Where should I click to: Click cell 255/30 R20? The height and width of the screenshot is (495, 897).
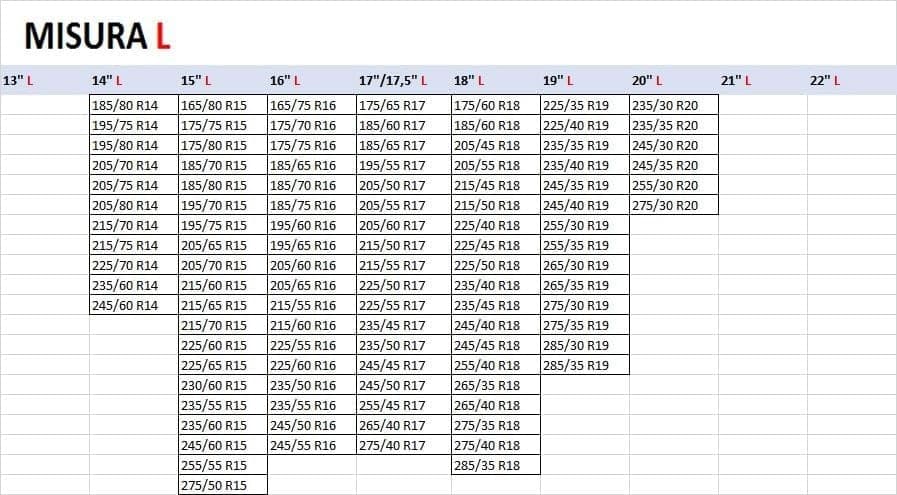[674, 185]
